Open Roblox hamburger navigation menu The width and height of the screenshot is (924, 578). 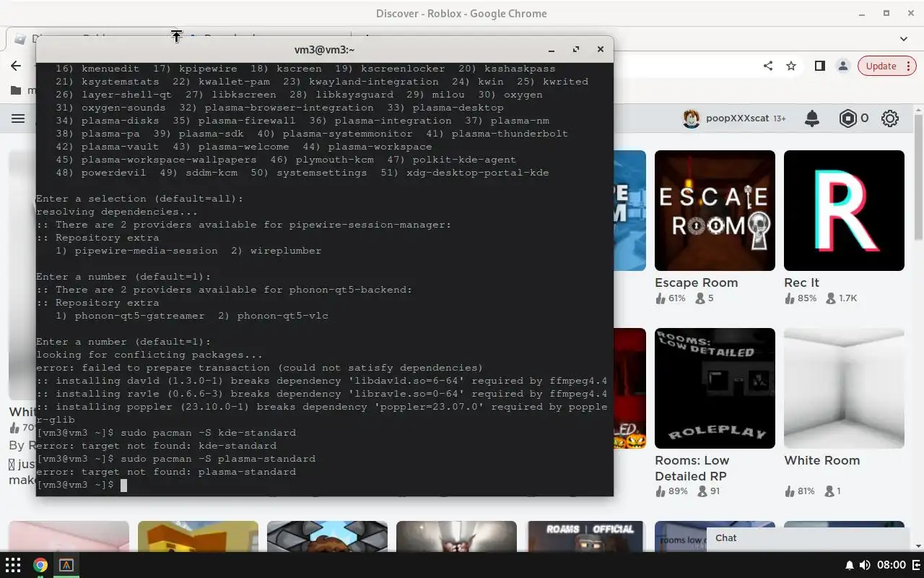18,118
